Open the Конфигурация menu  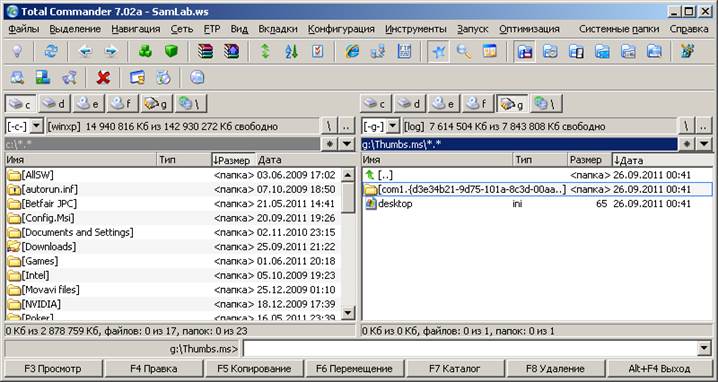point(341,29)
